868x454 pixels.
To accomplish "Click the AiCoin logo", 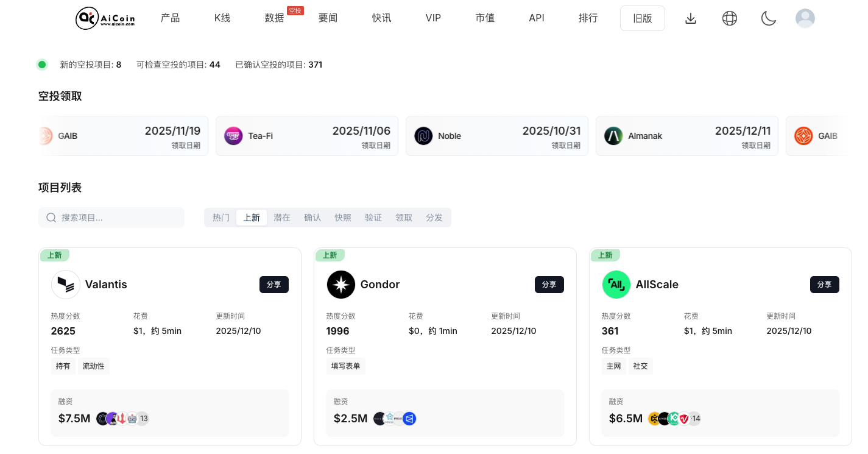I will coord(104,18).
